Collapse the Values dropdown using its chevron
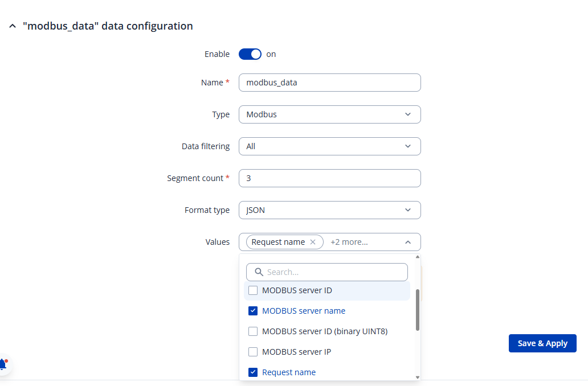Image resolution: width=588 pixels, height=386 pixels. (x=408, y=242)
